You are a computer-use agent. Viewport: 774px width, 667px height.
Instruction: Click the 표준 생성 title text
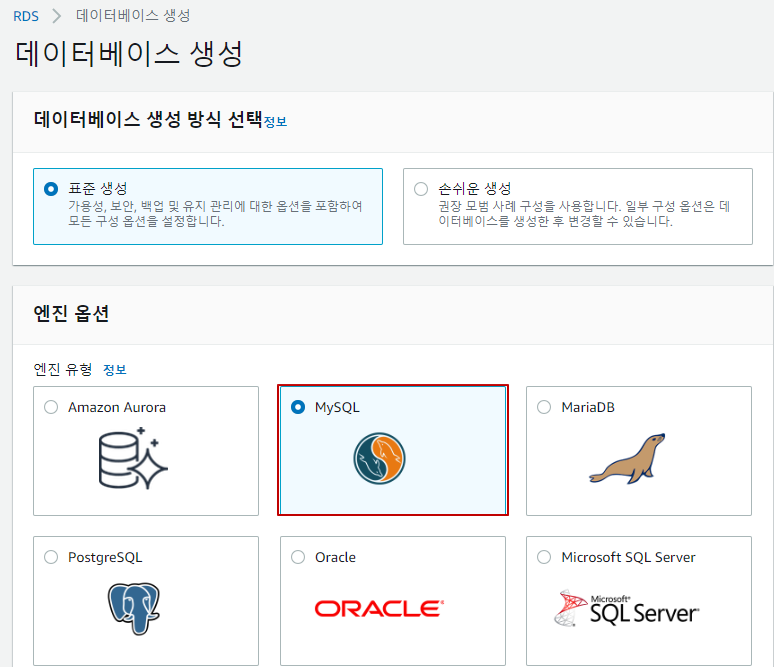click(98, 189)
